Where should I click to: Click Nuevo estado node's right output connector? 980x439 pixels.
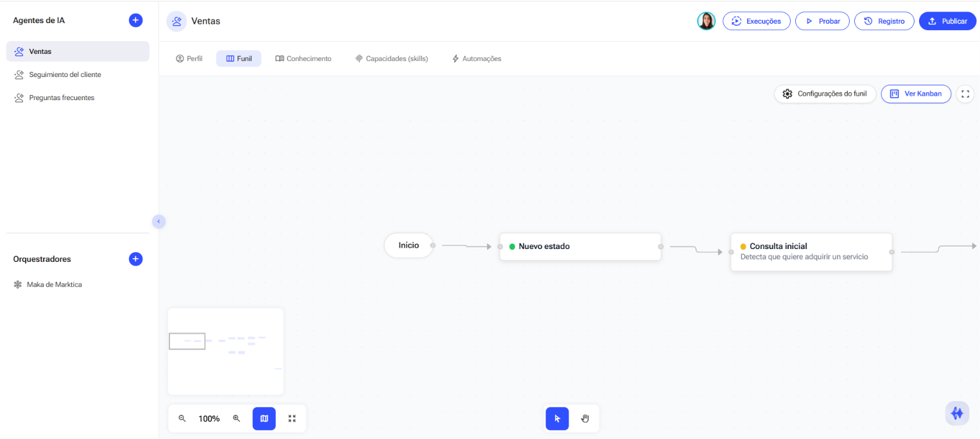[x=661, y=246]
